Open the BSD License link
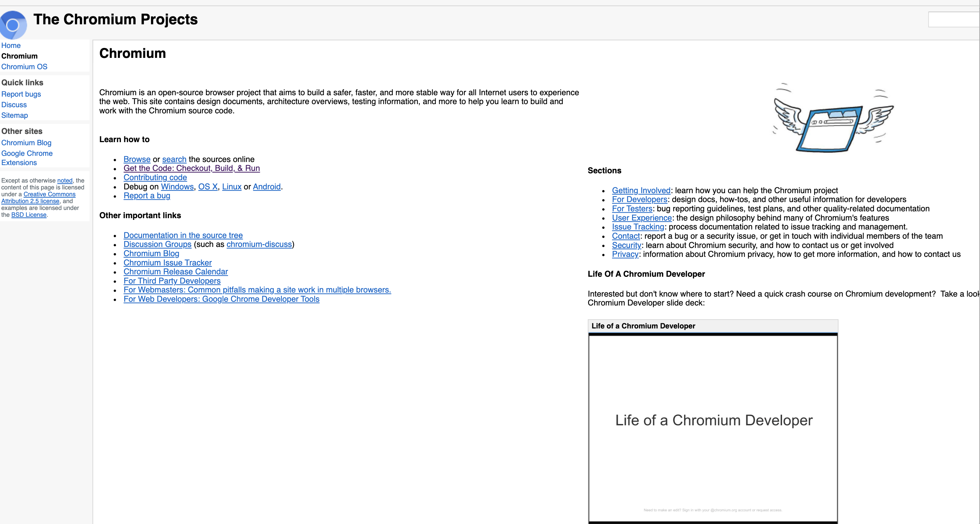 click(29, 215)
